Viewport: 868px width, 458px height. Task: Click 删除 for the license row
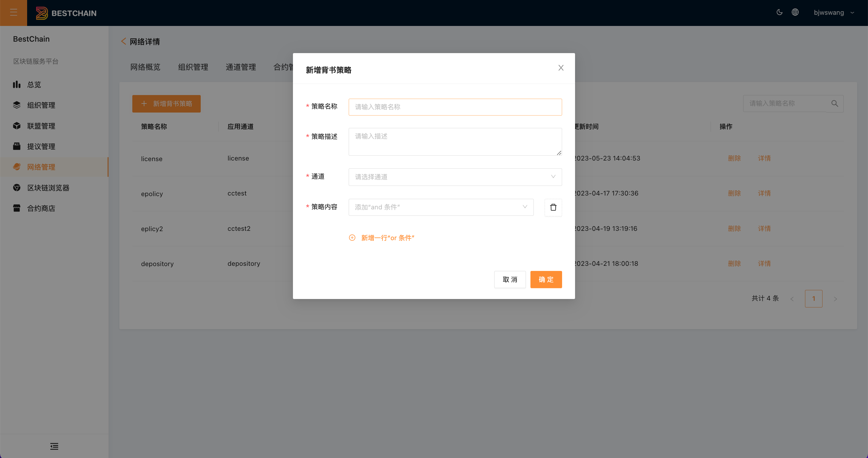click(734, 158)
